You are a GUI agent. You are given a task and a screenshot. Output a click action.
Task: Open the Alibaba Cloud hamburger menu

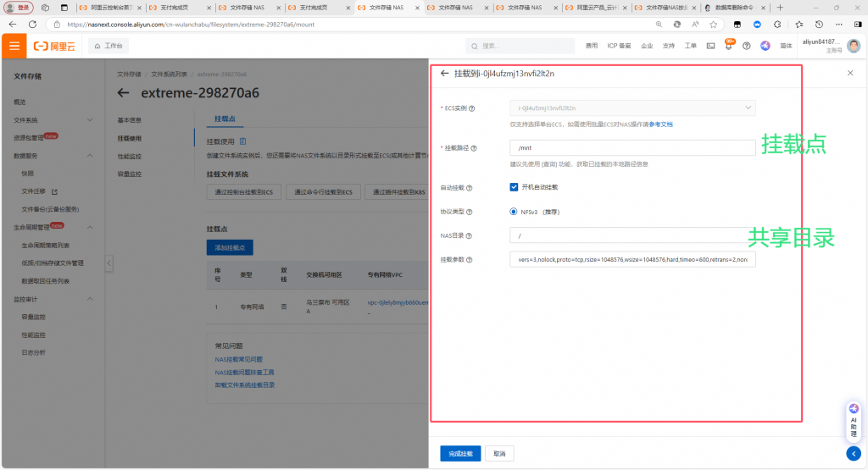[x=14, y=46]
